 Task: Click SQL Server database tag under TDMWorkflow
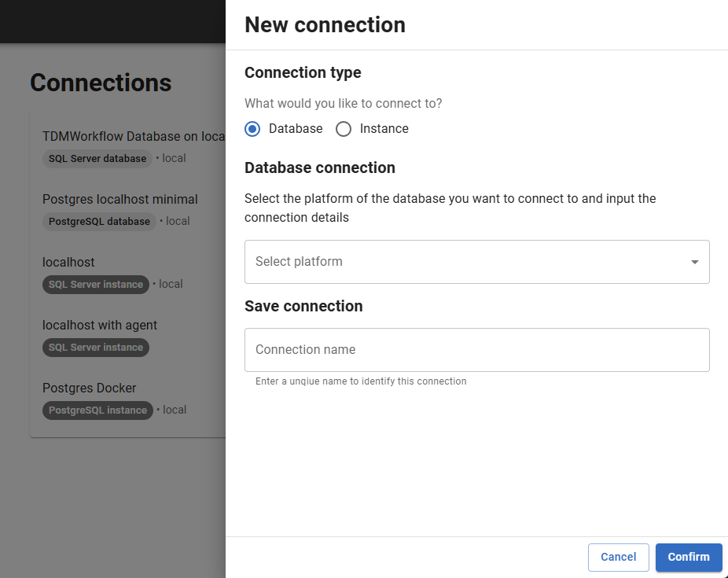97,159
